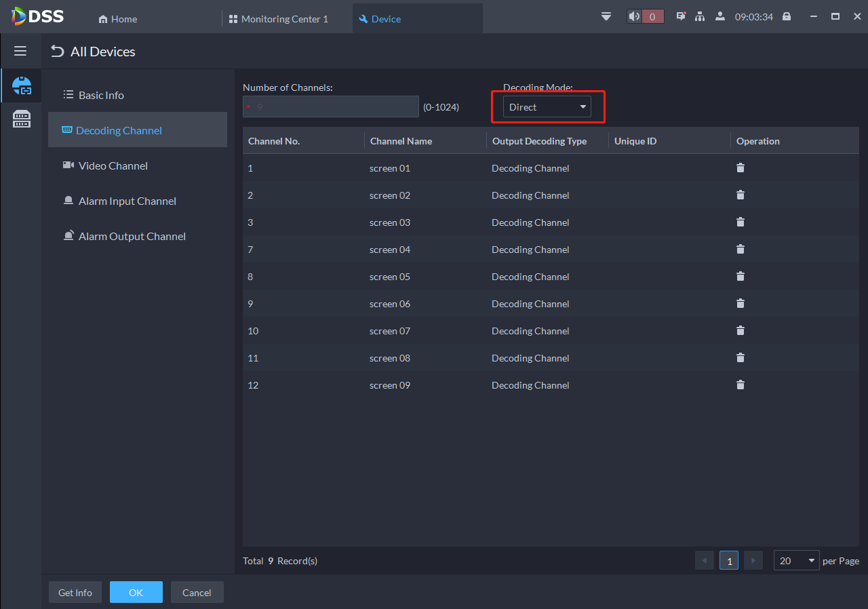The height and width of the screenshot is (609, 868).
Task: Open the Video Channel section
Action: tap(138, 165)
